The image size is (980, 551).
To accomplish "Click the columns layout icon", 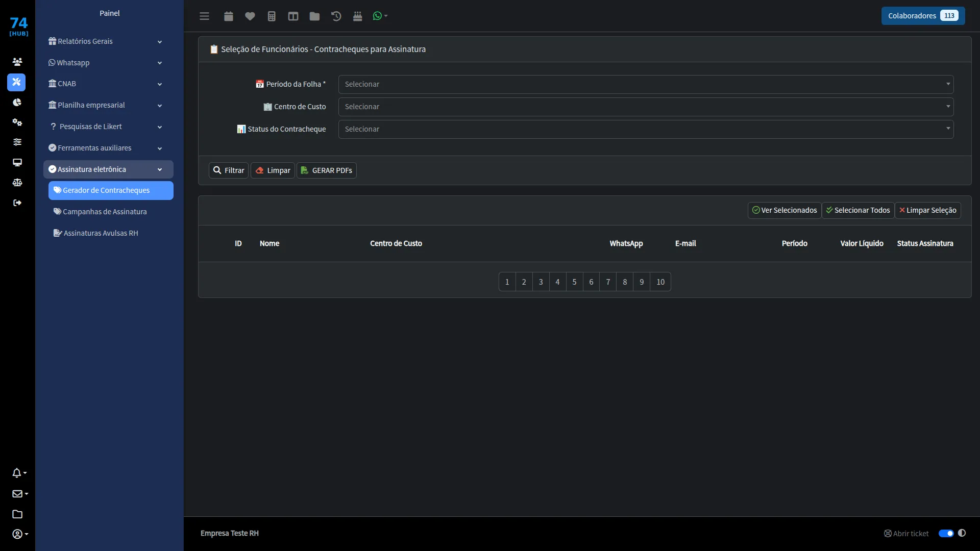I will click(x=293, y=16).
